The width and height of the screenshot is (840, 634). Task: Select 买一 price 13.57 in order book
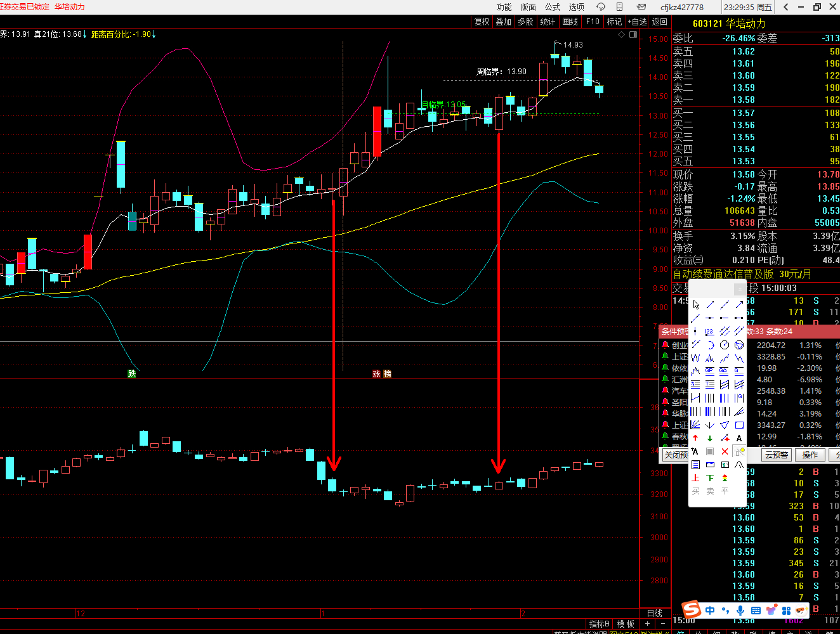coord(743,113)
